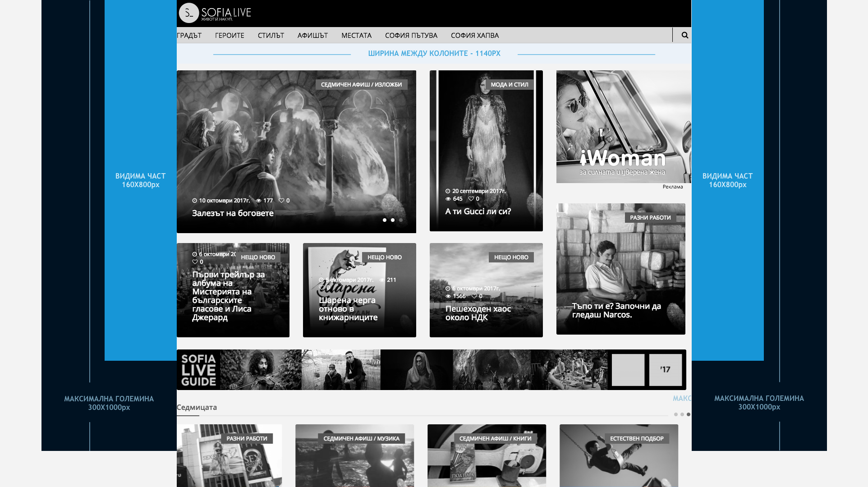The image size is (868, 487).
Task: Click the eye views icon showing 177
Action: tap(259, 201)
